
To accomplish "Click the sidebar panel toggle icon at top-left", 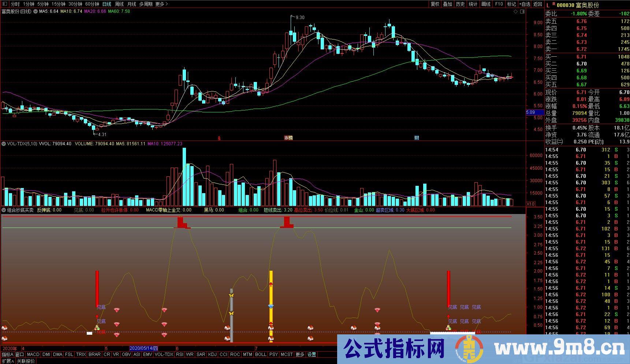I will [x=4, y=4].
